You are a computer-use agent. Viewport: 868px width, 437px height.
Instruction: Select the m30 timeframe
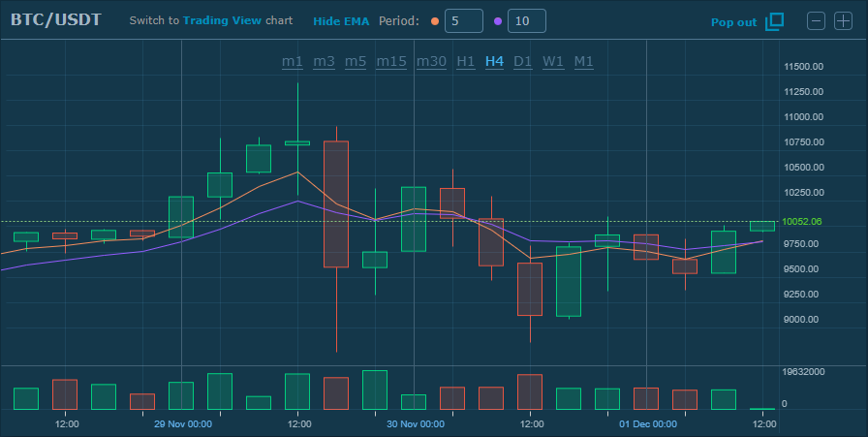click(431, 61)
